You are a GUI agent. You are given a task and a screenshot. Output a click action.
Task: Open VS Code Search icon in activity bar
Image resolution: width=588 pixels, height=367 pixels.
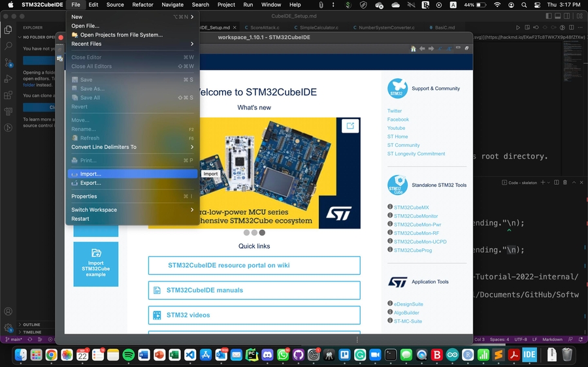coord(8,46)
